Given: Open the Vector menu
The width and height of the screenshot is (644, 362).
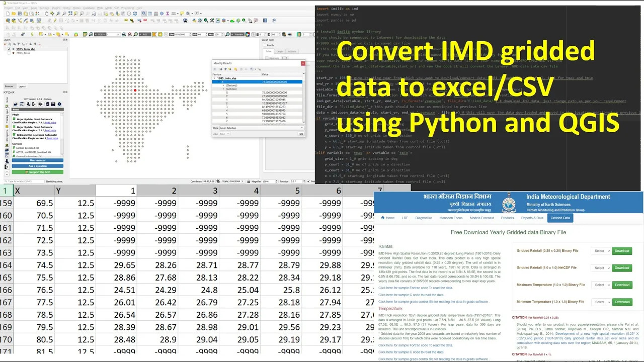Looking at the screenshot, I should click(66, 8).
